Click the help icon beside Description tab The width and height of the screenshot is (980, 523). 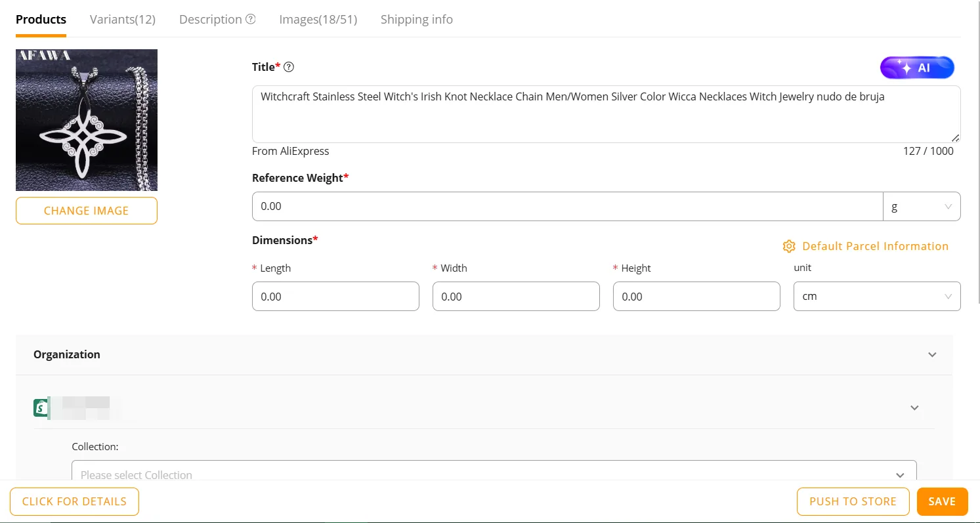(251, 19)
